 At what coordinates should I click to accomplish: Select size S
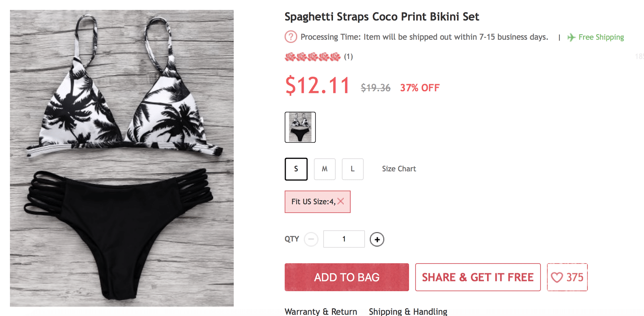point(296,169)
